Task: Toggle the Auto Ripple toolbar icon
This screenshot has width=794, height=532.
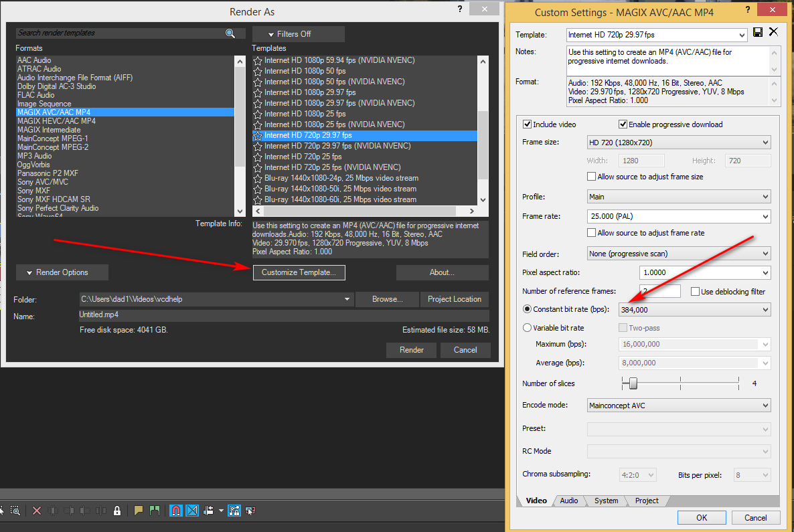Action: pos(208,511)
